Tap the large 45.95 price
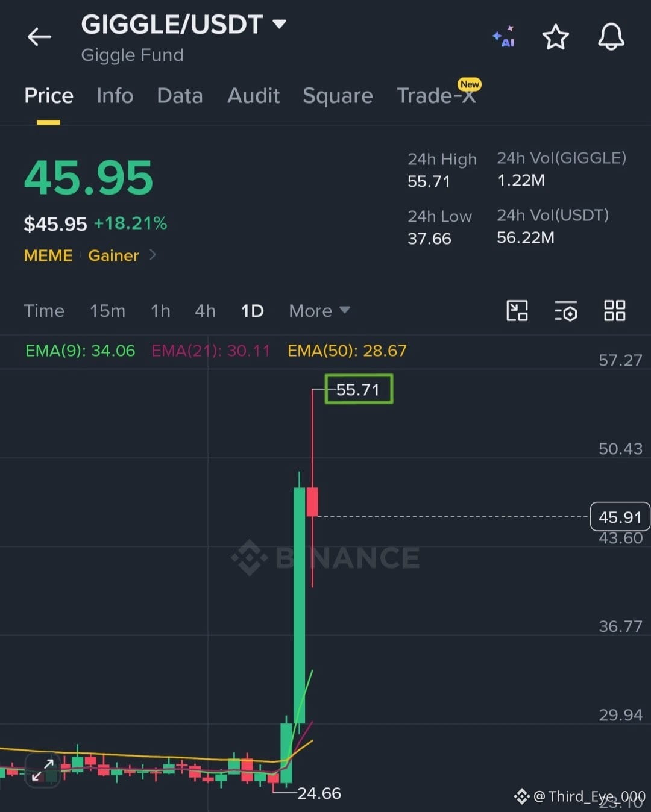Image resolution: width=651 pixels, height=812 pixels. [x=89, y=178]
